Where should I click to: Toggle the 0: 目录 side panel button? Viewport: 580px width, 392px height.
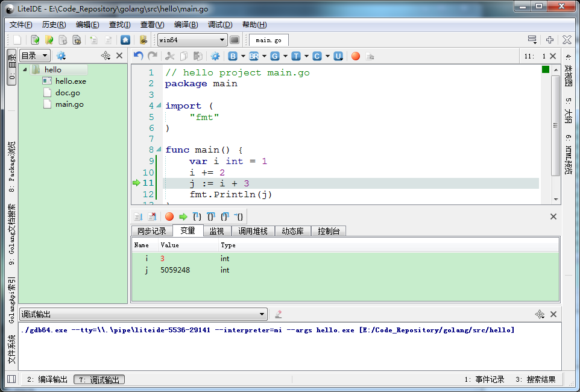pos(12,67)
